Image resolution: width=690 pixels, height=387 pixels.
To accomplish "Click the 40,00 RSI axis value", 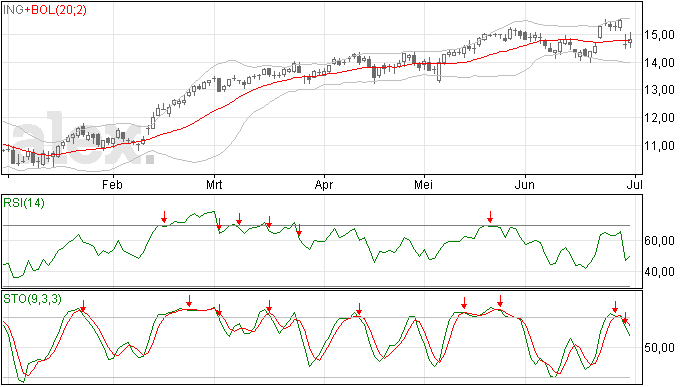I will click(x=659, y=272).
